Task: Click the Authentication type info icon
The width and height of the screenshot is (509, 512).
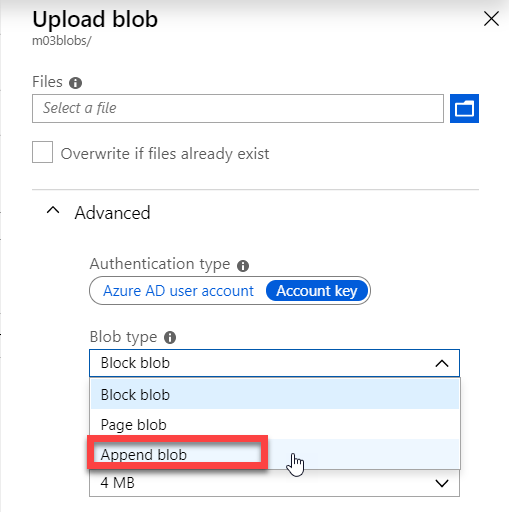Action: point(243,266)
